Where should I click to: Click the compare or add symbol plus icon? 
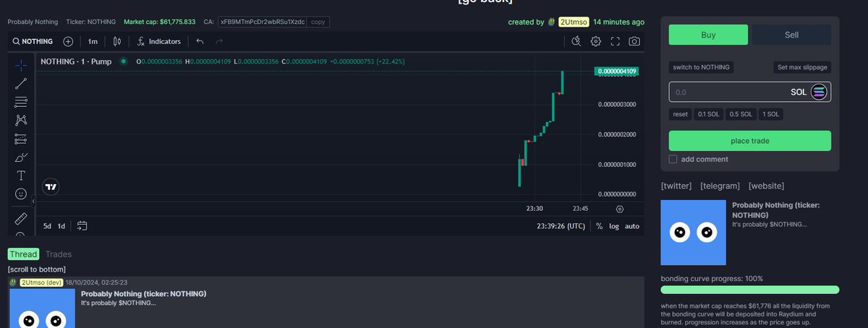[68, 41]
